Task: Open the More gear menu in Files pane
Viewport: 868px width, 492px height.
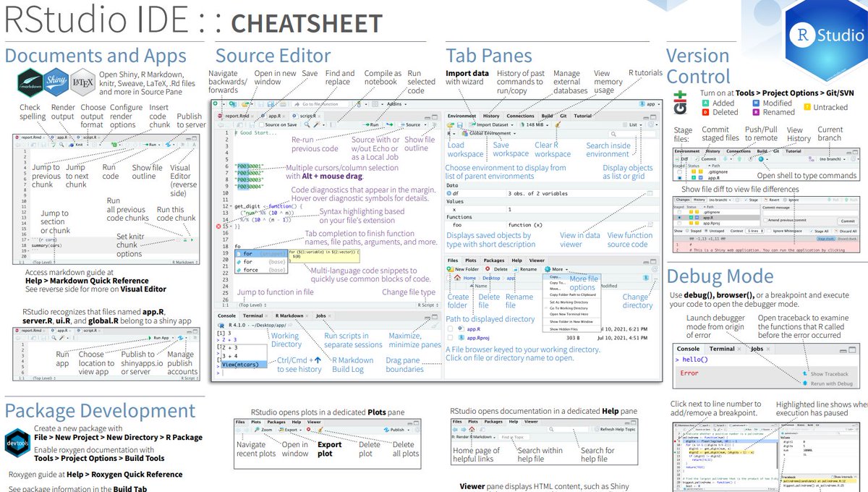Action: click(x=556, y=269)
